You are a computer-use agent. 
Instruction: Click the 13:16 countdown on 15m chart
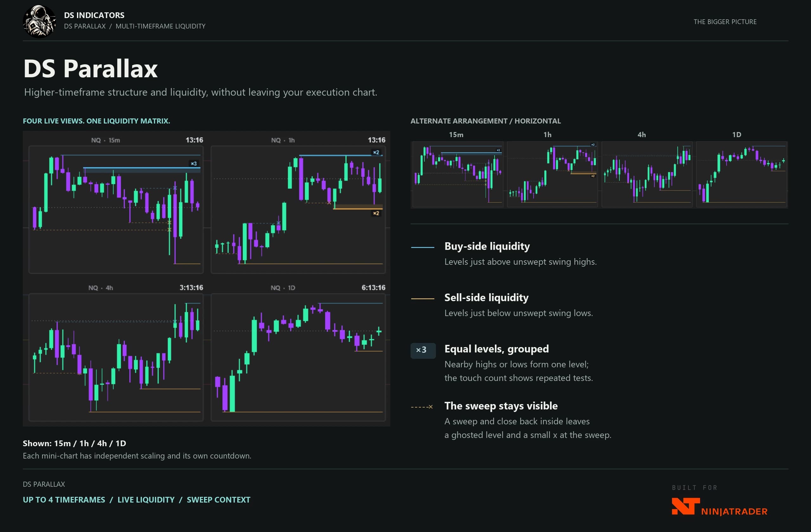tap(194, 140)
